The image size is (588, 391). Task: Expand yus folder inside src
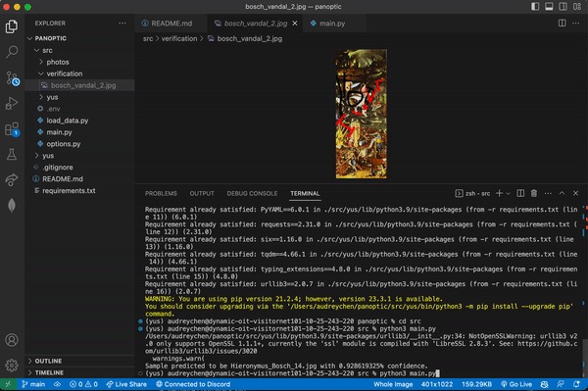point(80,97)
